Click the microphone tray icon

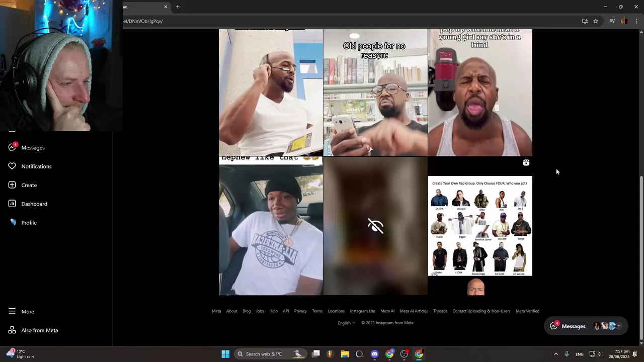pos(567,354)
